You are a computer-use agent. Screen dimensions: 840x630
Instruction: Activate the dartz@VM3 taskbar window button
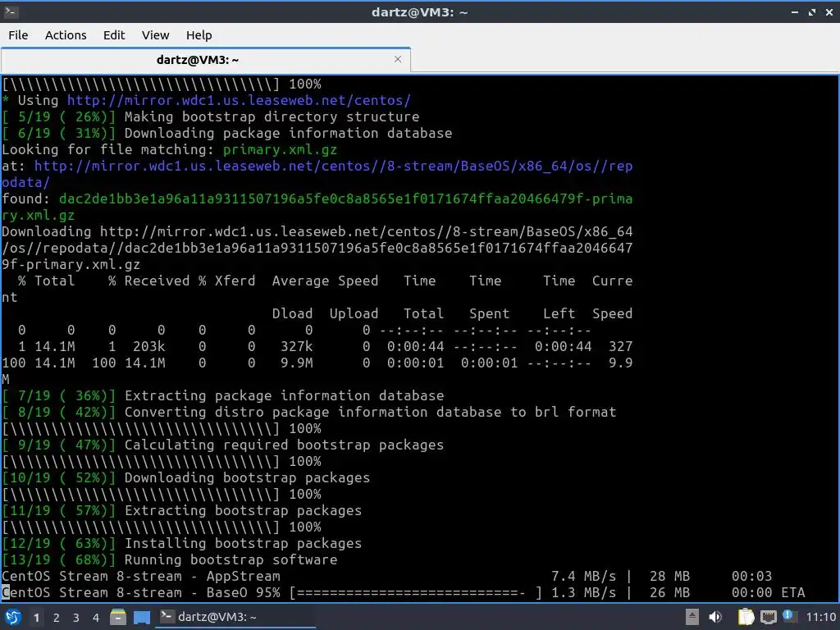click(x=235, y=617)
